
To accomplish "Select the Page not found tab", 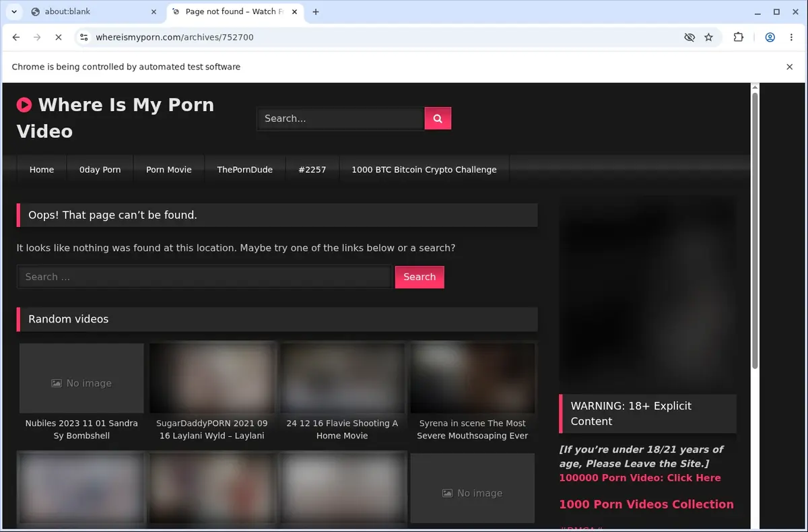I will tap(234, 11).
